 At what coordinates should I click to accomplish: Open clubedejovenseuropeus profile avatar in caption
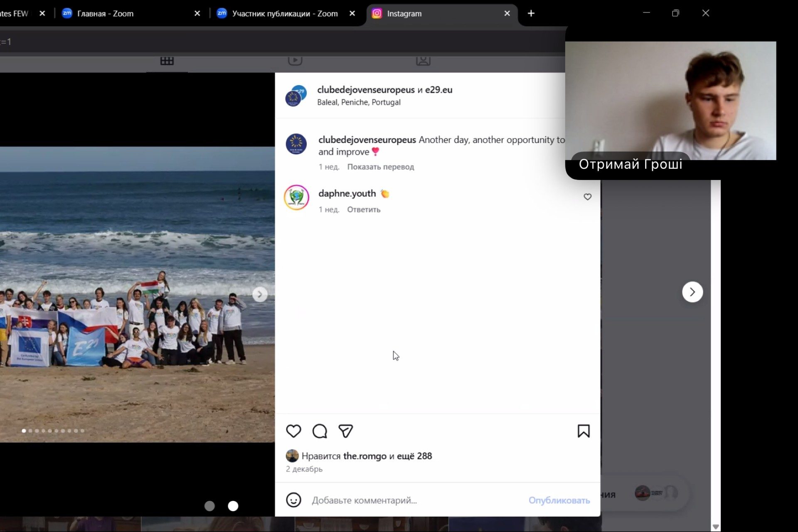click(x=296, y=144)
